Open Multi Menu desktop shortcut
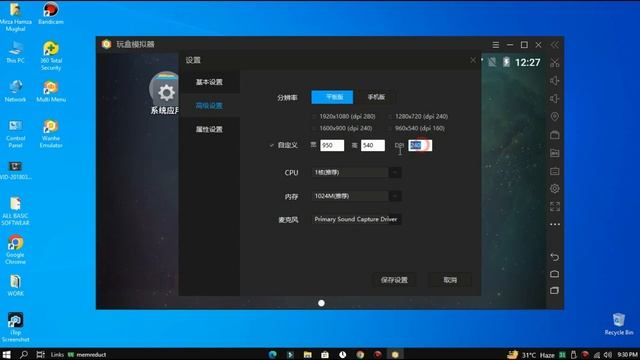640x360 pixels. (x=51, y=91)
